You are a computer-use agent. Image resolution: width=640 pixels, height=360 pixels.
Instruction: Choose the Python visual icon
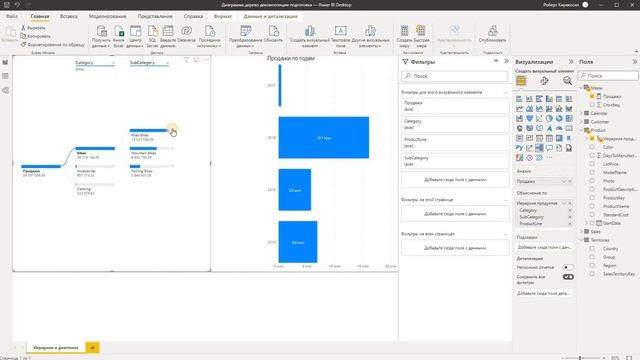(519, 148)
